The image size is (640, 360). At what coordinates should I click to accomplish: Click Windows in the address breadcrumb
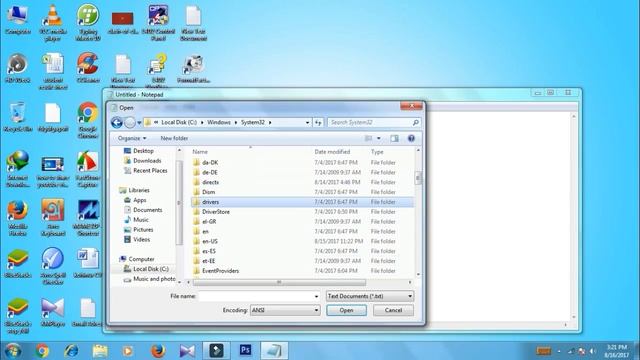click(x=219, y=122)
